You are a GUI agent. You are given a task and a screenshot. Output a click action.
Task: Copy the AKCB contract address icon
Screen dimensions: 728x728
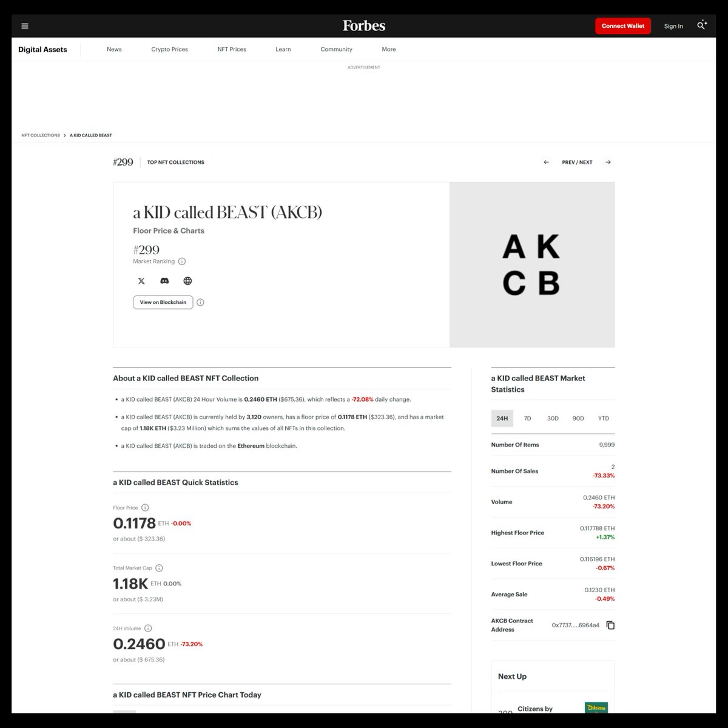pyautogui.click(x=610, y=625)
